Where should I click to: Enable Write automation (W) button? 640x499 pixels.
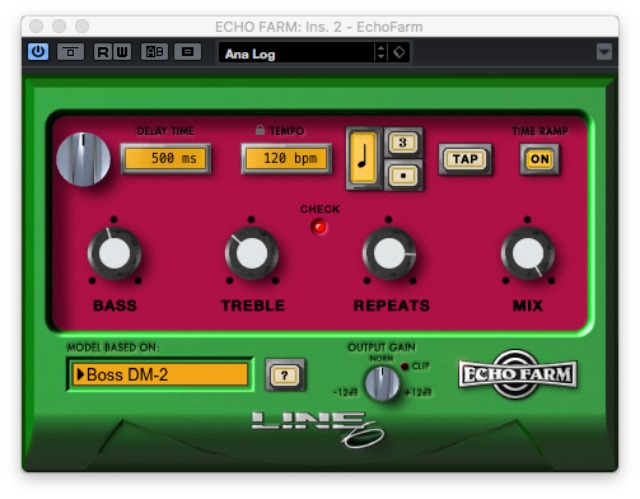tap(122, 52)
